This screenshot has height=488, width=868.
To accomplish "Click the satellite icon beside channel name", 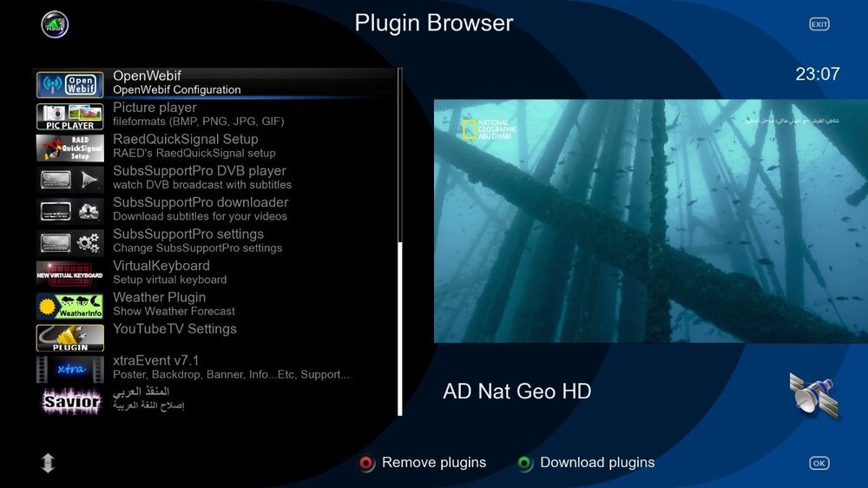I will [814, 395].
